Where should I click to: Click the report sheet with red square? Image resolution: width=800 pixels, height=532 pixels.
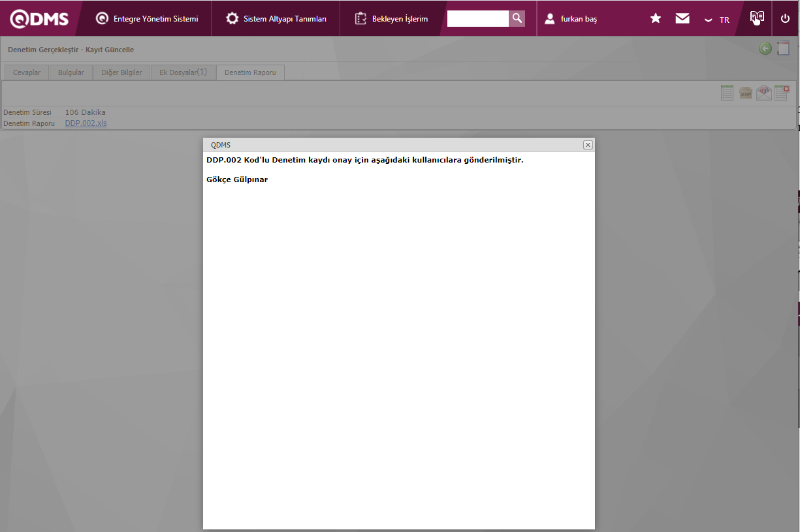782,93
